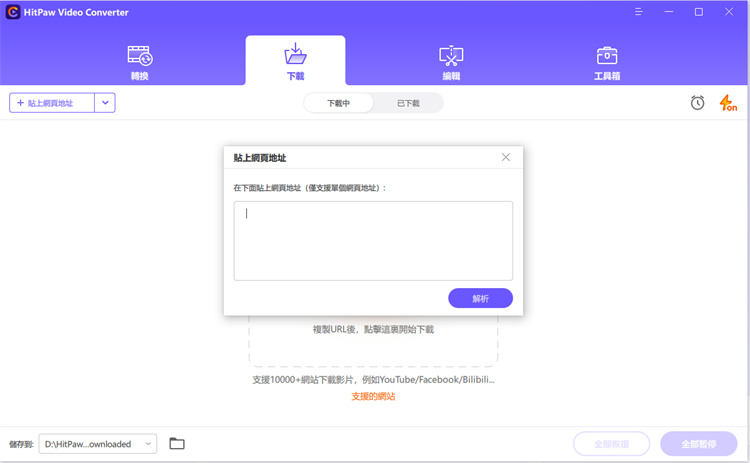
Task: Minimize the HitPaw window
Action: coord(669,11)
